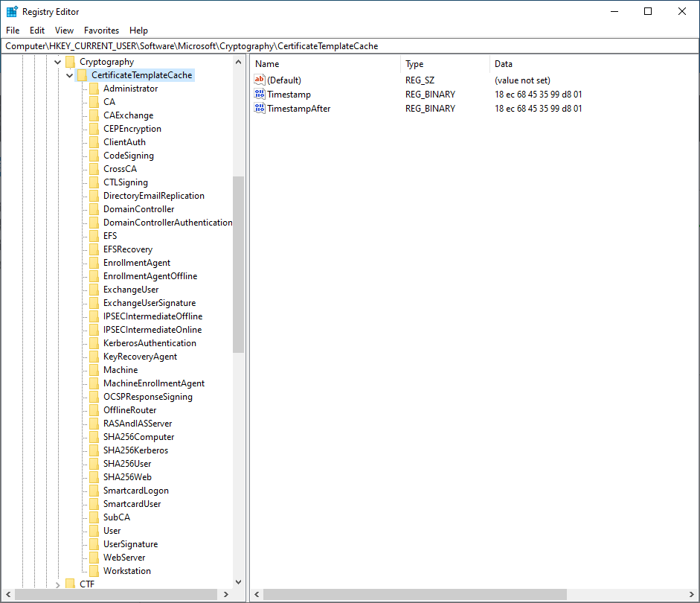Click the CodeSigning folder icon
The image size is (700, 603).
coord(94,156)
